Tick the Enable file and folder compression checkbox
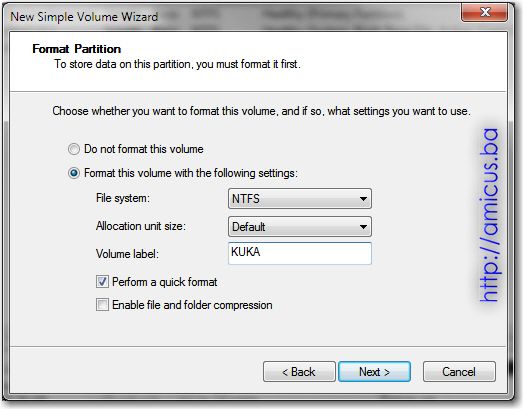Screen dimensions: 523x409 [x=102, y=305]
